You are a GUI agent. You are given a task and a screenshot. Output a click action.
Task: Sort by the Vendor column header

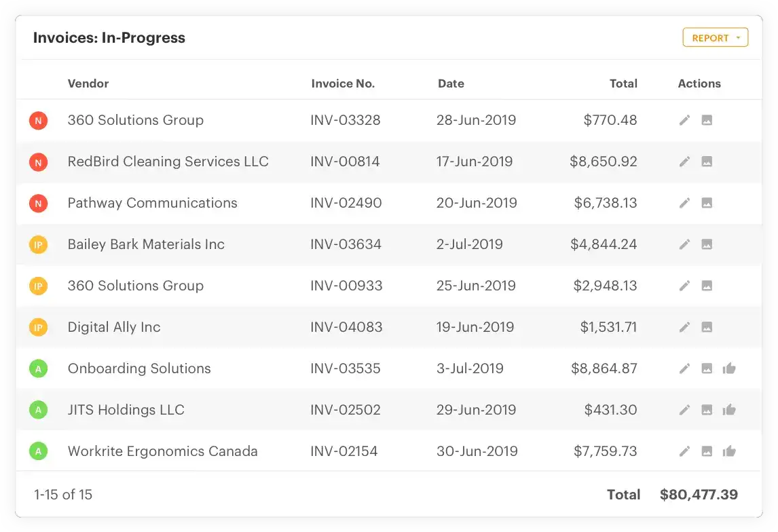pos(88,83)
